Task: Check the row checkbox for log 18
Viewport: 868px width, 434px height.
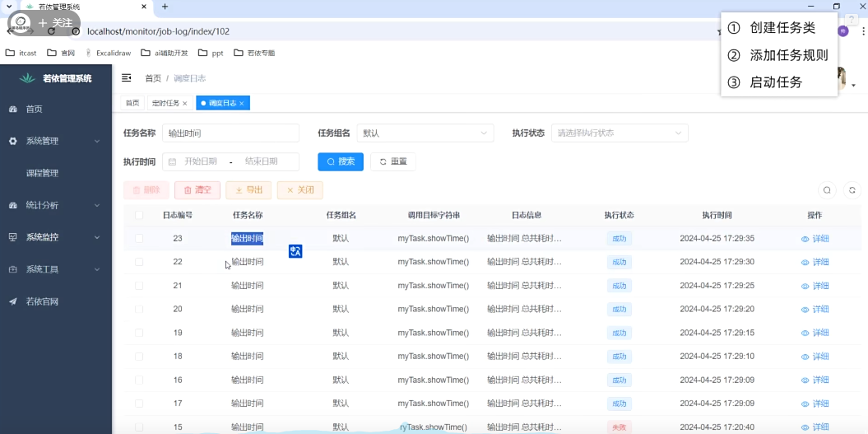Action: tap(139, 356)
